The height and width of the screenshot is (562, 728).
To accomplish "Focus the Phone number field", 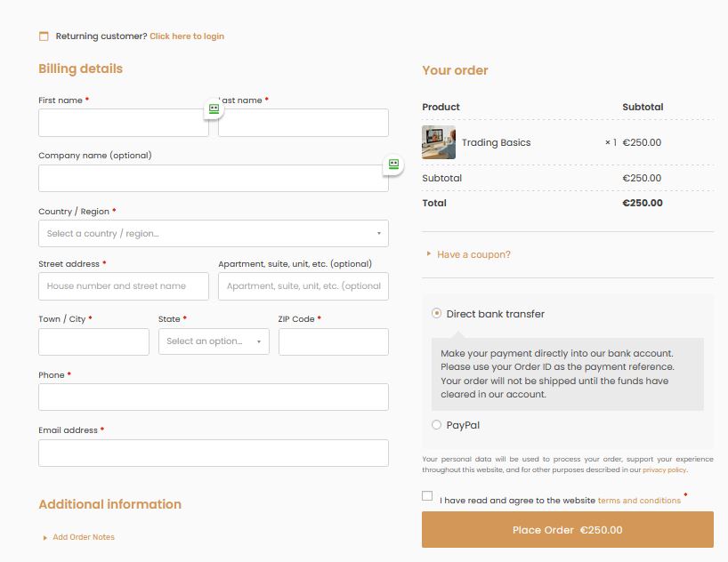I will point(214,397).
